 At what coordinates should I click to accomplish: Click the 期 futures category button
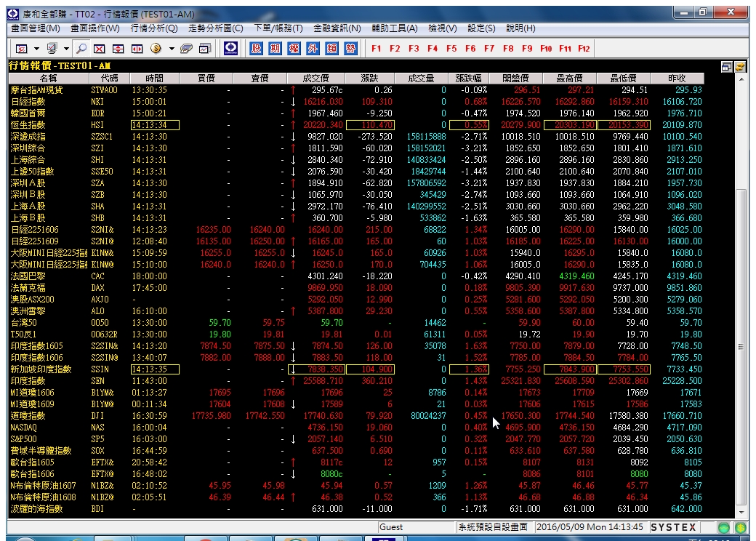pyautogui.click(x=275, y=48)
